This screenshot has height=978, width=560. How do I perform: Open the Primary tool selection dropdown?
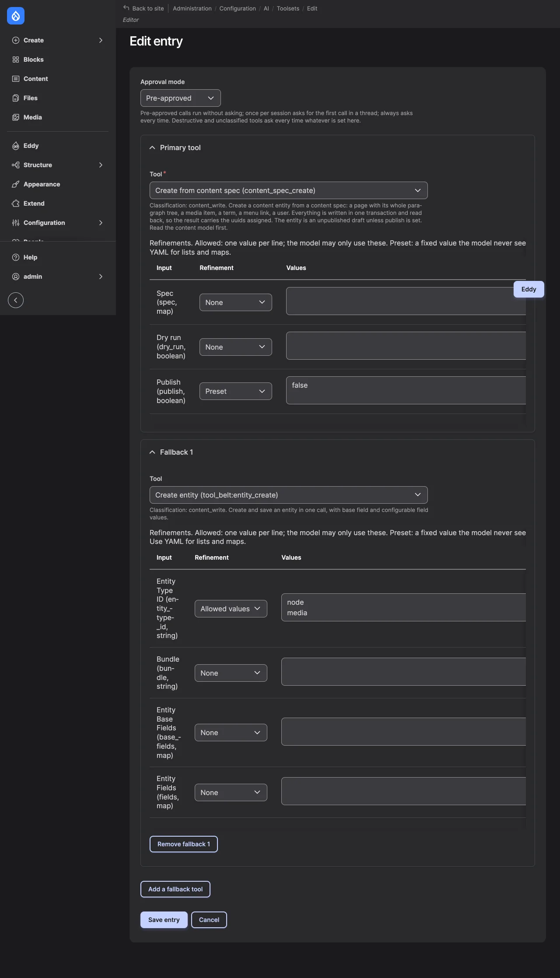click(288, 190)
